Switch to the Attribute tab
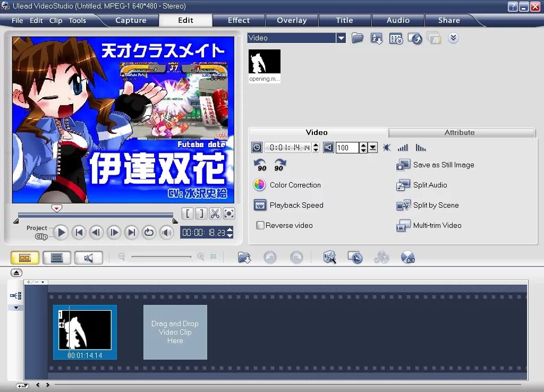The width and height of the screenshot is (544, 392). point(460,132)
